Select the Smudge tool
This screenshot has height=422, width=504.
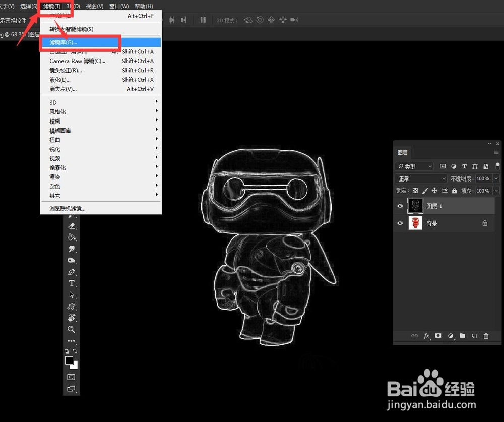tap(72, 249)
